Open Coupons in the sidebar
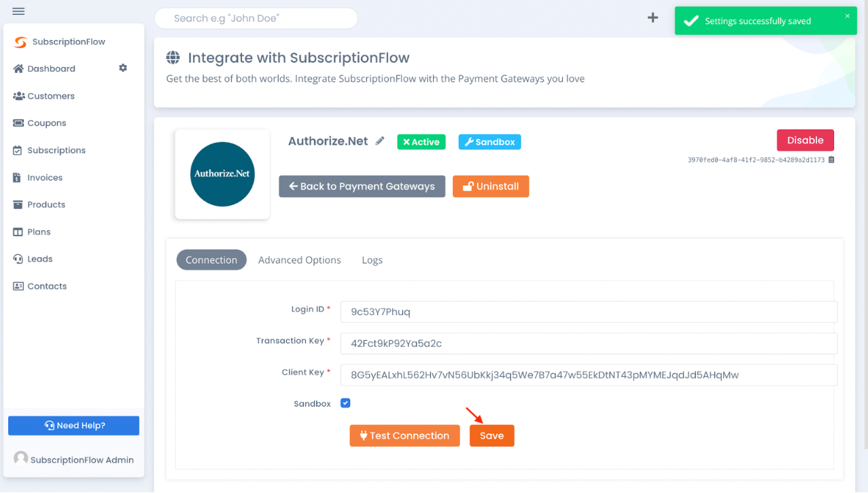Image resolution: width=868 pixels, height=493 pixels. pyautogui.click(x=47, y=123)
